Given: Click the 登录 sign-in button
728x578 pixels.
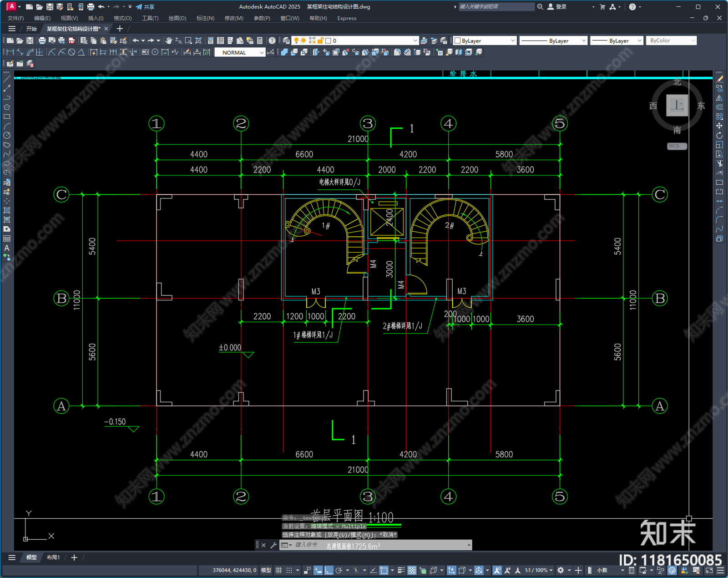Looking at the screenshot, I should tap(557, 7).
